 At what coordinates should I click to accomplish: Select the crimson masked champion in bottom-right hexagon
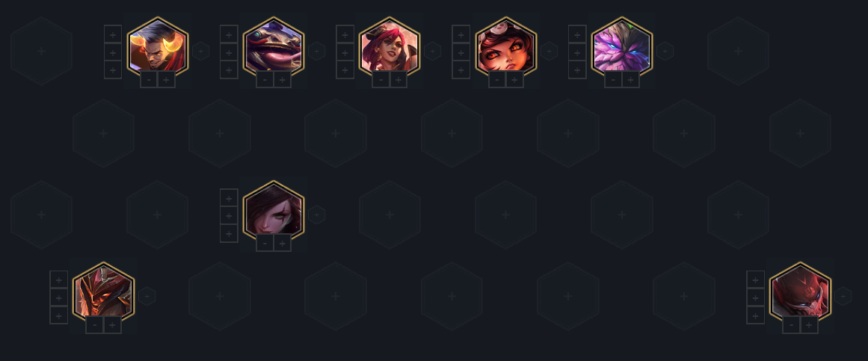pyautogui.click(x=801, y=293)
